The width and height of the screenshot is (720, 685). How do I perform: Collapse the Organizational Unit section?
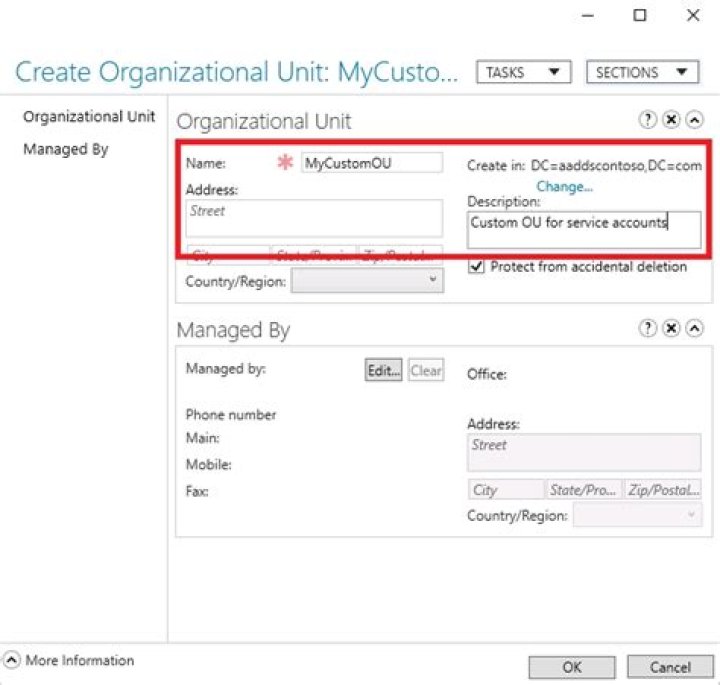(694, 120)
